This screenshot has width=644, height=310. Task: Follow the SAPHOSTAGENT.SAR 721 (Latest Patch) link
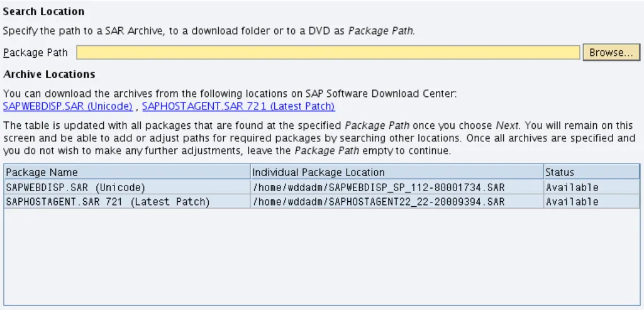click(x=238, y=106)
